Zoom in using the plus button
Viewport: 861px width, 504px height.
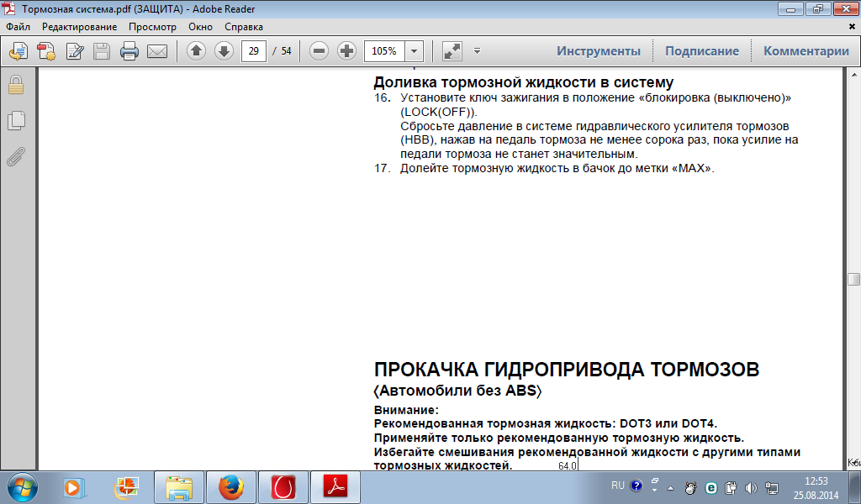coord(346,51)
